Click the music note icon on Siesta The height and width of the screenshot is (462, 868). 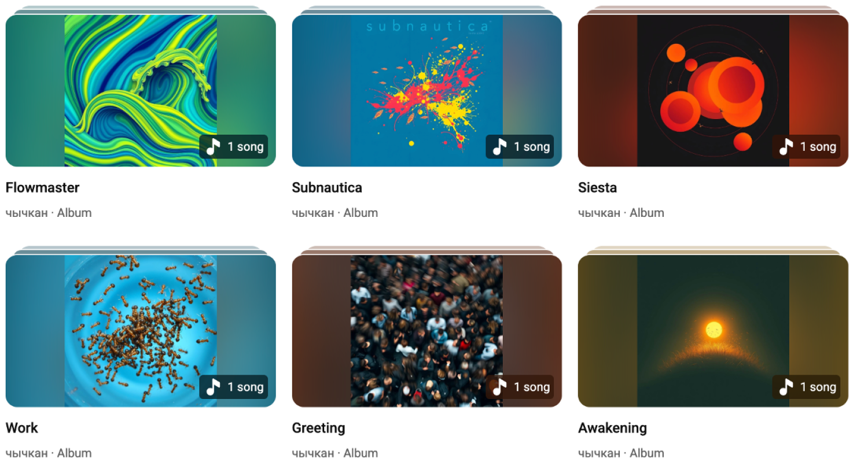[x=786, y=147]
